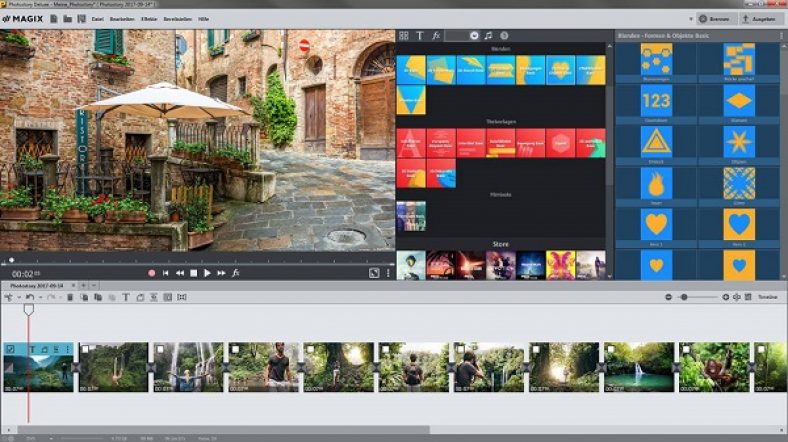The height and width of the screenshot is (442, 788).
Task: Tick the checkbox on the third timeline photo
Action: tap(160, 349)
